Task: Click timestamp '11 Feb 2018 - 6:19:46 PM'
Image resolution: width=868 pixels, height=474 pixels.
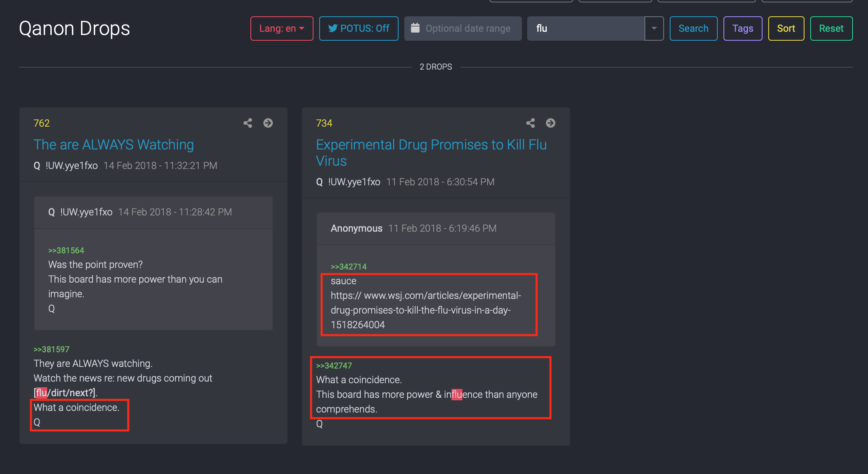Action: tap(442, 228)
